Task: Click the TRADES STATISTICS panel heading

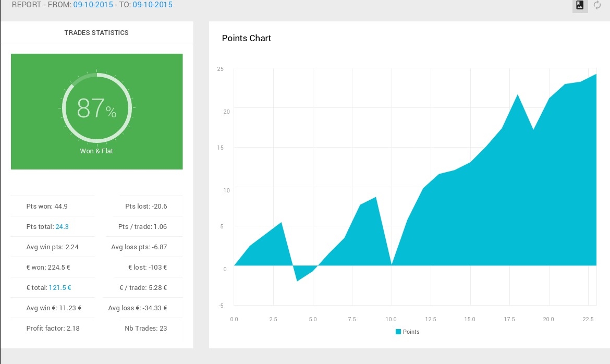Action: tap(96, 33)
